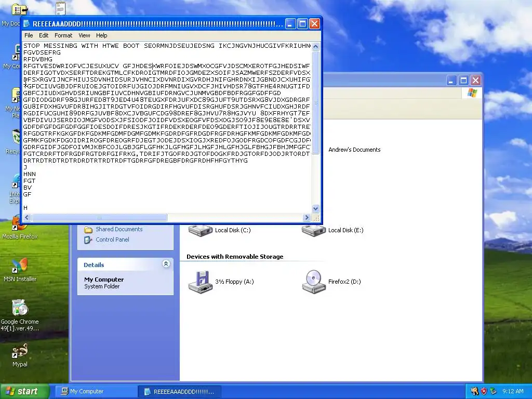Image resolution: width=532 pixels, height=399 pixels.
Task: Click Notepad horizontal scrollbar left arrow
Action: (x=27, y=218)
